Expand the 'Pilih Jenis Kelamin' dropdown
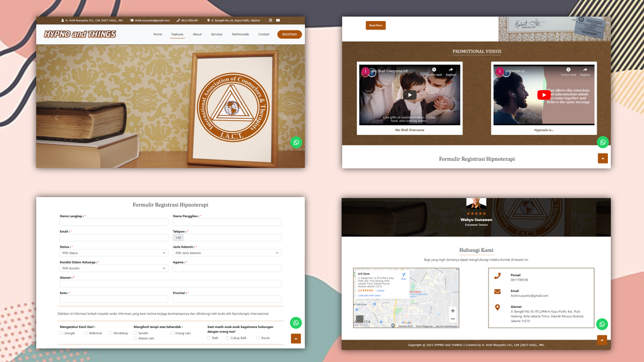 [226, 253]
